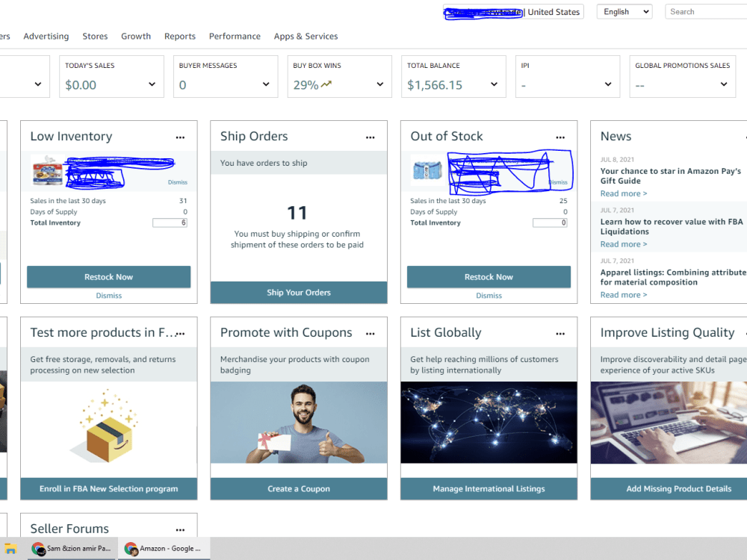Open Advertising menu
Viewport: 747px width, 560px height.
(46, 36)
